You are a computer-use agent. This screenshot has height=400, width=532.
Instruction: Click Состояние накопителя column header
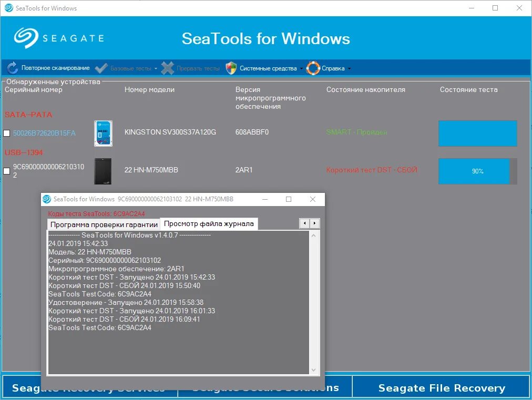click(x=366, y=89)
